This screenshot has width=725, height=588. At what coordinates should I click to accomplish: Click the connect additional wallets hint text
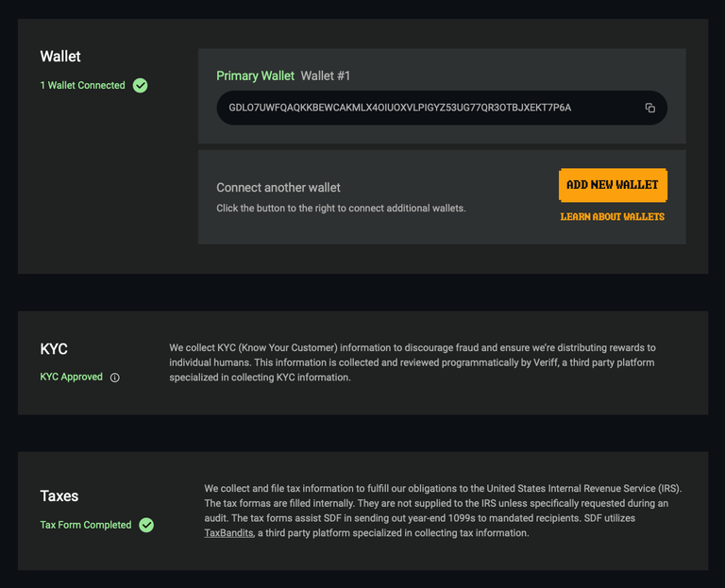341,208
